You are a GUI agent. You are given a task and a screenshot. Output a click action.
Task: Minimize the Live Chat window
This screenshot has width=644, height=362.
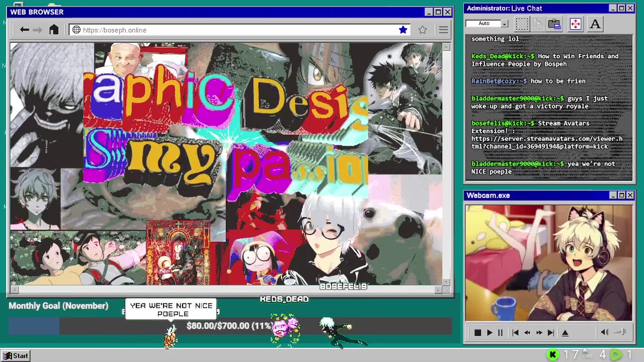(612, 8)
